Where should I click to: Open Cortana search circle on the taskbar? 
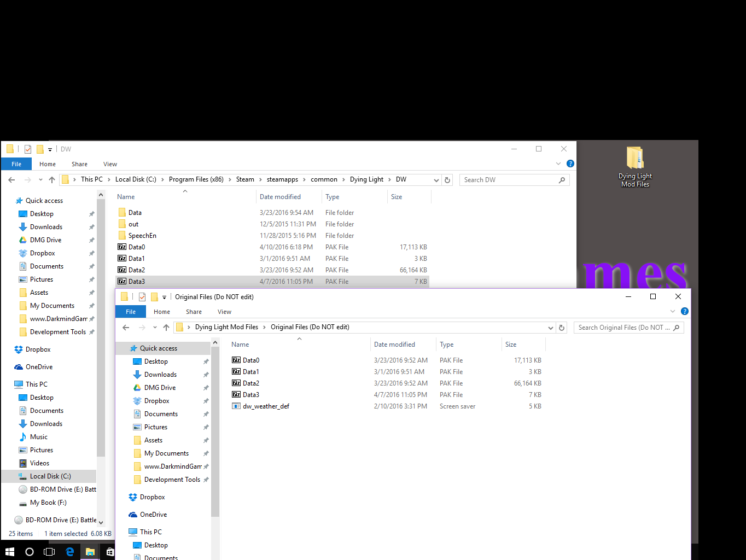point(30,552)
